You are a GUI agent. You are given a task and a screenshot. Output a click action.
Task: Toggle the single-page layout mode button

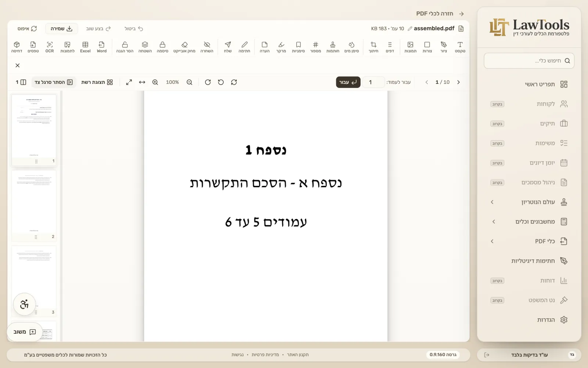click(21, 82)
